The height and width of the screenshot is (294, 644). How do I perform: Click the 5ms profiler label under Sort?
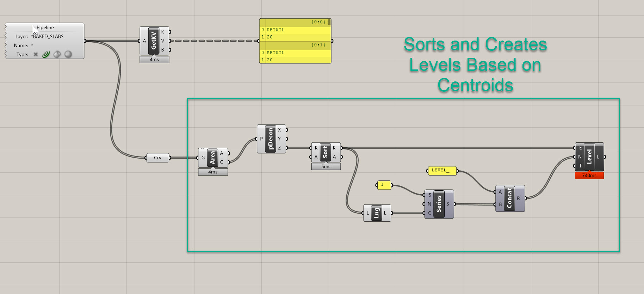[326, 167]
